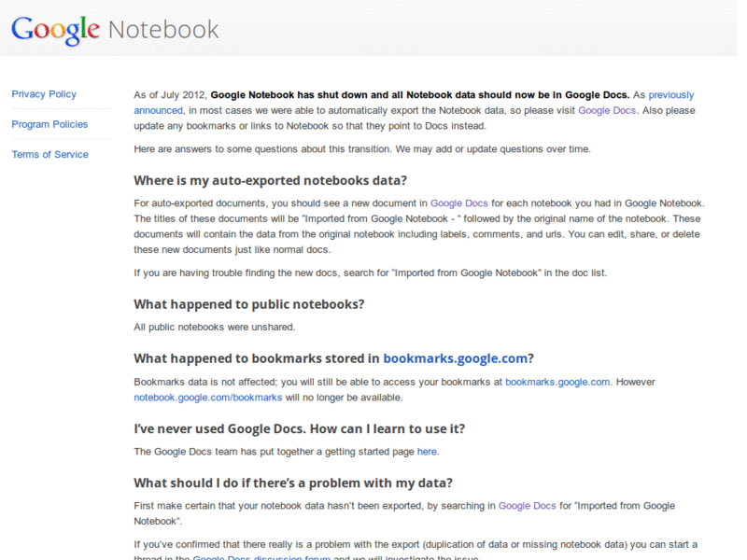Open Google Docs link under auto-exported notebooks
This screenshot has width=747, height=560.
tap(458, 203)
